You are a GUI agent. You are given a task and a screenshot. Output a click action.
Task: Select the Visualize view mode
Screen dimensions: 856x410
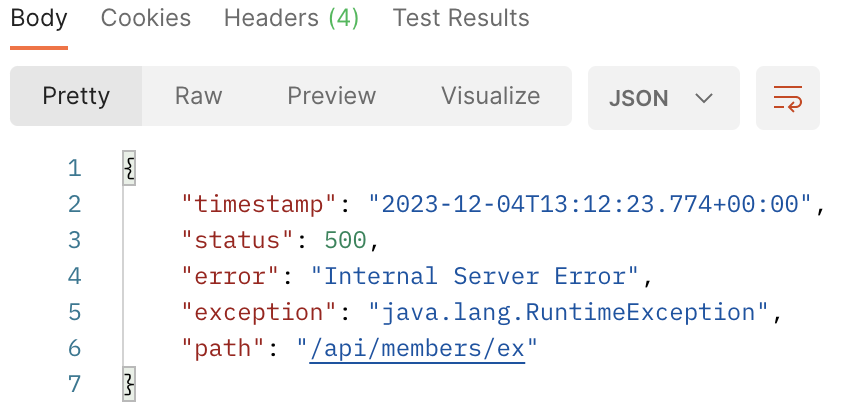[x=490, y=97]
